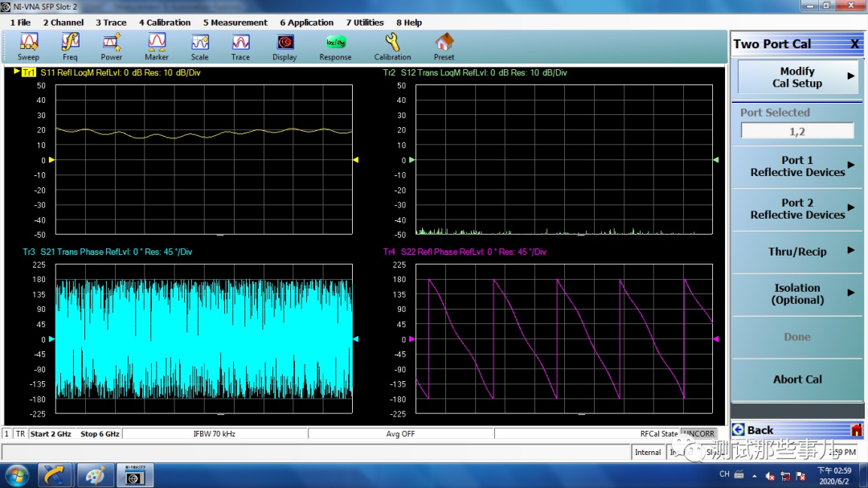This screenshot has width=868, height=488.
Task: Open the 8 Help menu
Action: coord(409,23)
